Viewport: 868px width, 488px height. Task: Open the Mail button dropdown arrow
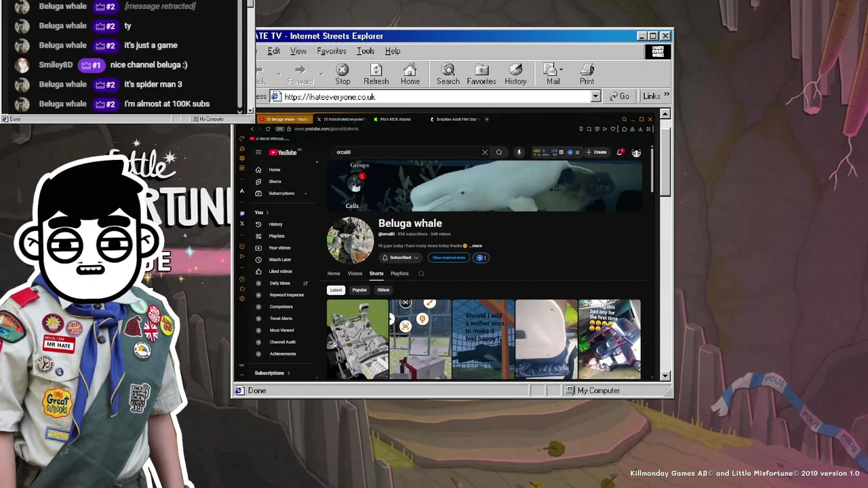click(561, 69)
